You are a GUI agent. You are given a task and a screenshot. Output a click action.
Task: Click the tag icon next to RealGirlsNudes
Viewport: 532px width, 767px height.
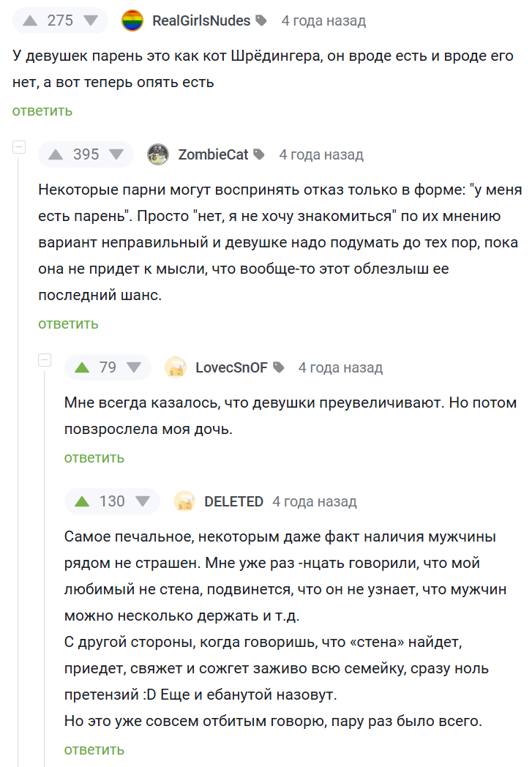(262, 21)
